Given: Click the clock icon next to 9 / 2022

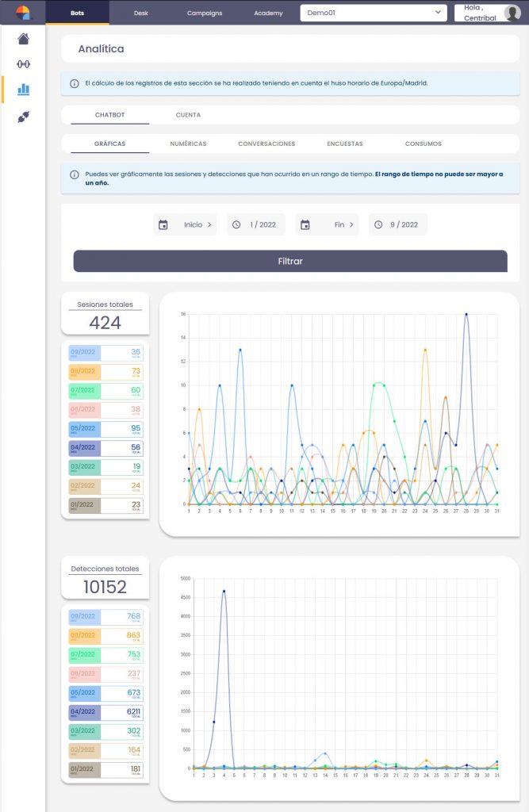Looking at the screenshot, I should [378, 225].
